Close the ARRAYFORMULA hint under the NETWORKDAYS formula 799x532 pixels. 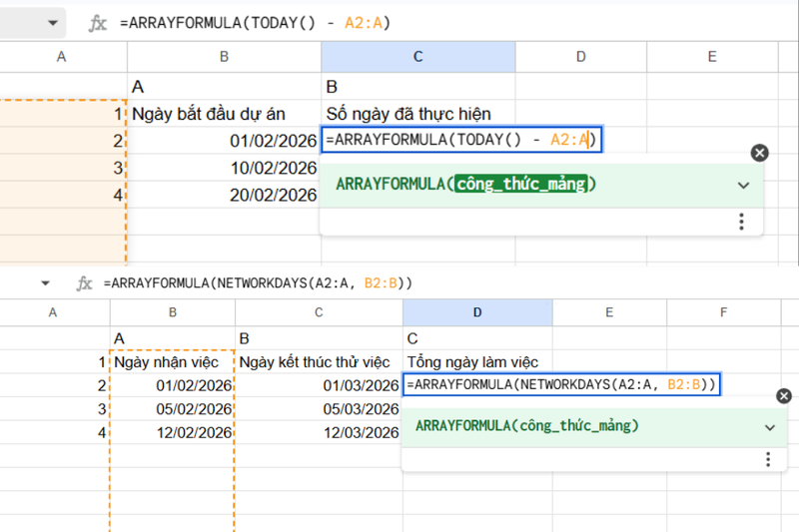pyautogui.click(x=784, y=395)
